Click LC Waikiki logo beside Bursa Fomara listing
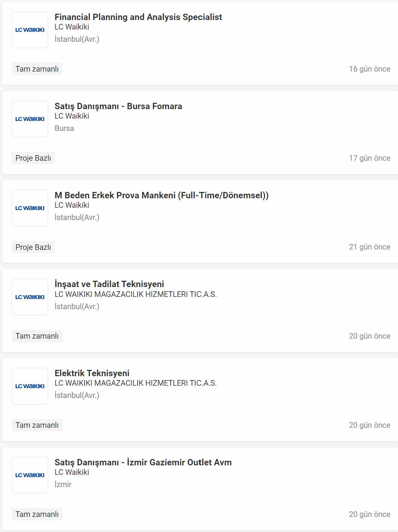The height and width of the screenshot is (532, 398). click(x=30, y=119)
